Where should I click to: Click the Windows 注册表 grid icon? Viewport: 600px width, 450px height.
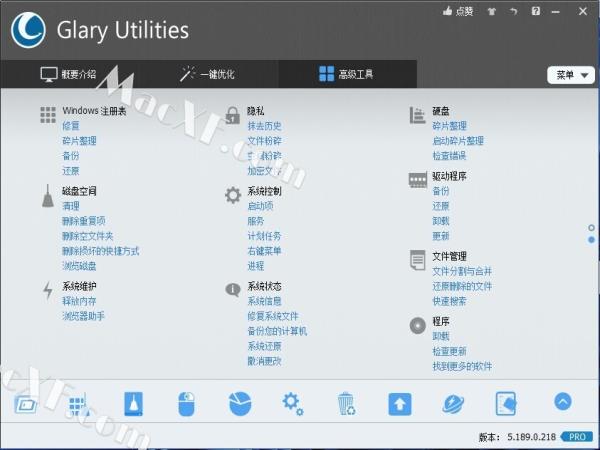tap(48, 115)
